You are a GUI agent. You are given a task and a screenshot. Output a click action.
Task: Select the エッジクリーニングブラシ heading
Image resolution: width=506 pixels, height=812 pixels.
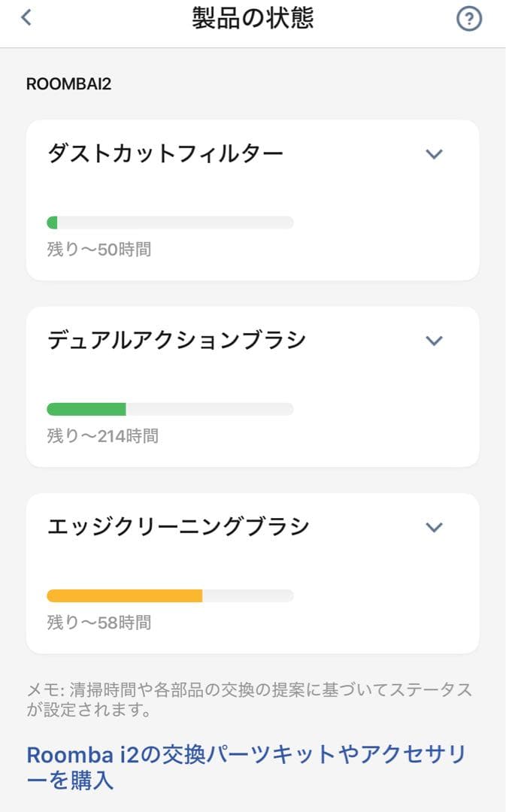pyautogui.click(x=178, y=527)
